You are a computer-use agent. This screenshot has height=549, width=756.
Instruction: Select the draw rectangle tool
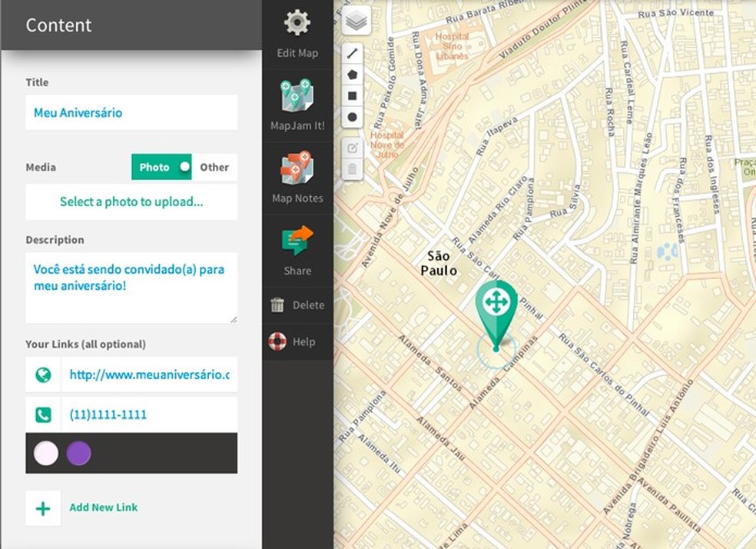(353, 96)
